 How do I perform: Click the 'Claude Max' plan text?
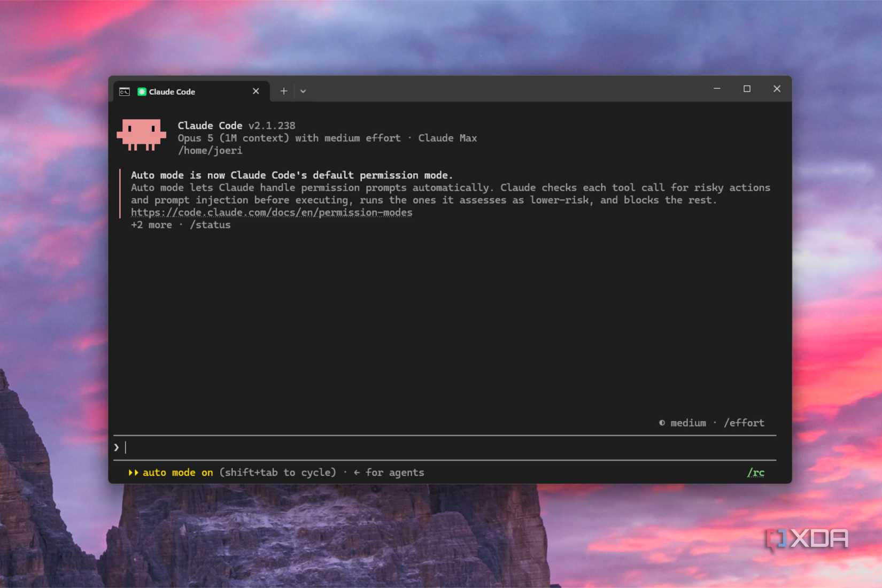click(447, 138)
